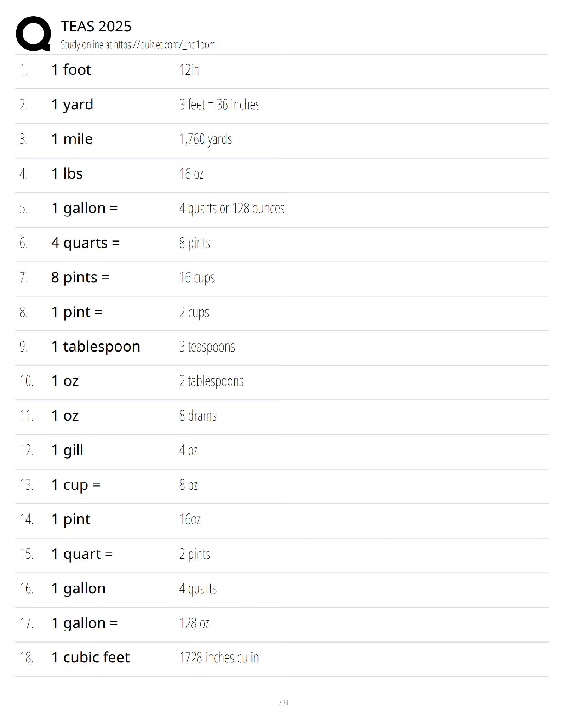
Task: Select the term "1 gill"
Action: click(x=67, y=450)
